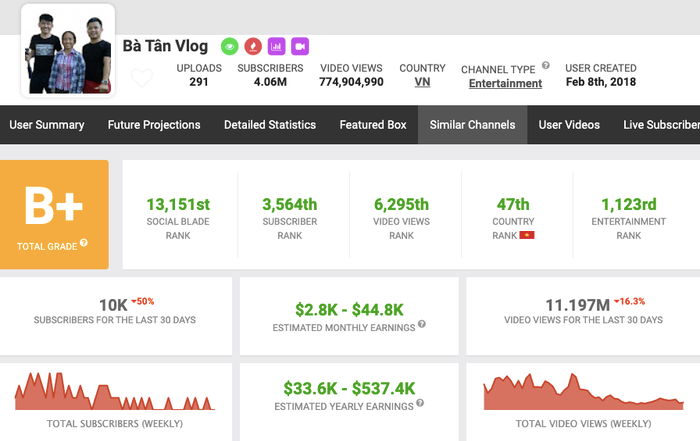Click the Bà Tân Vlog channel name

pos(165,46)
